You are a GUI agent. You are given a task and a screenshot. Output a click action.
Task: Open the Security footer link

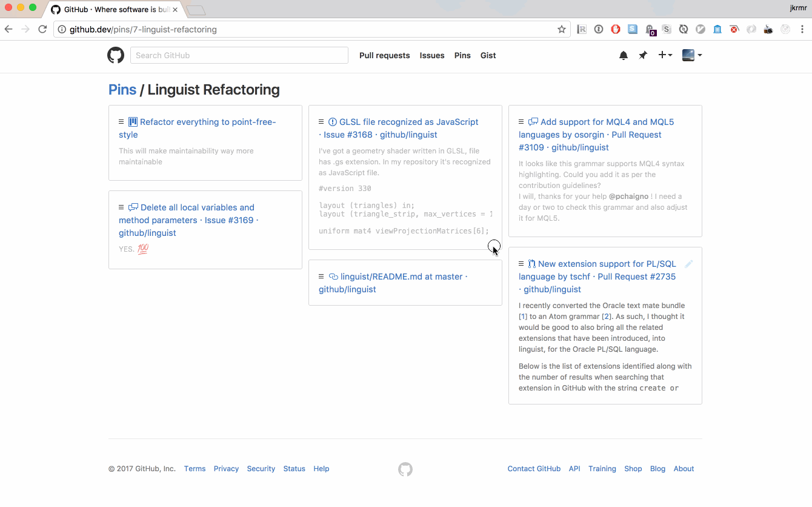261,469
